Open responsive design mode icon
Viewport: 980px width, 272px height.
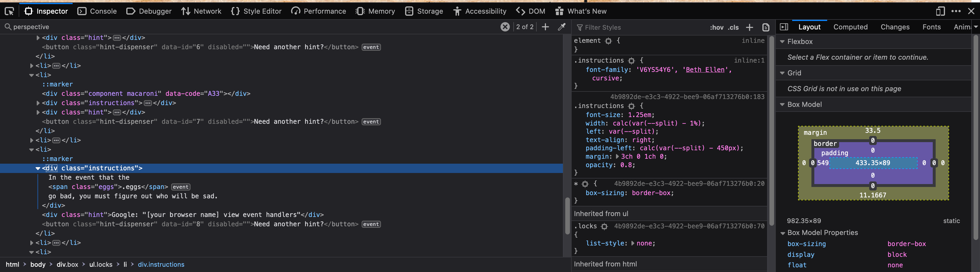click(940, 11)
